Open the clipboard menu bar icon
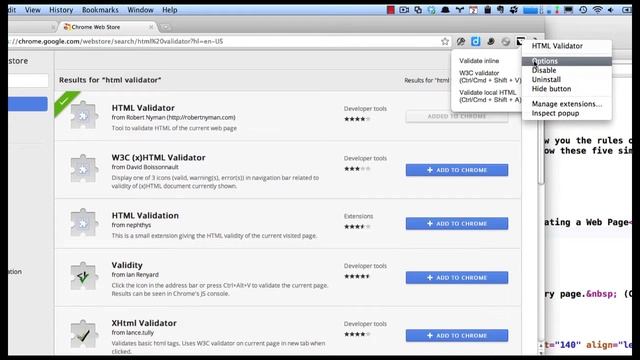The image size is (640, 360). (x=487, y=10)
